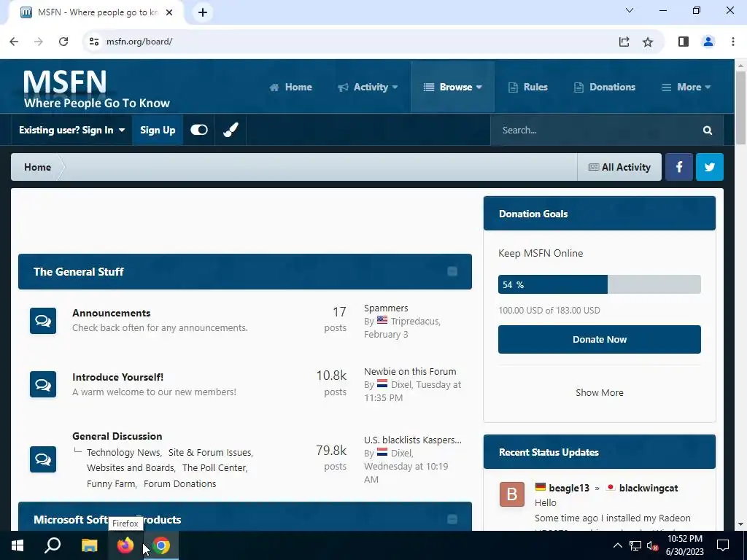Open the Twitter page icon
The height and width of the screenshot is (560, 747).
[710, 167]
